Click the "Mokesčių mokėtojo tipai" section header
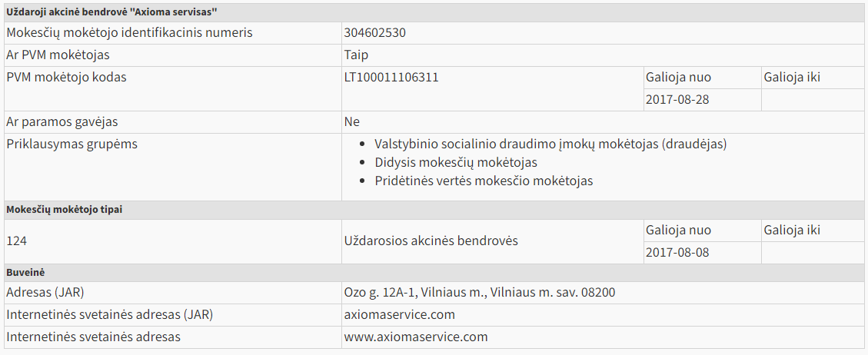 [x=65, y=211]
